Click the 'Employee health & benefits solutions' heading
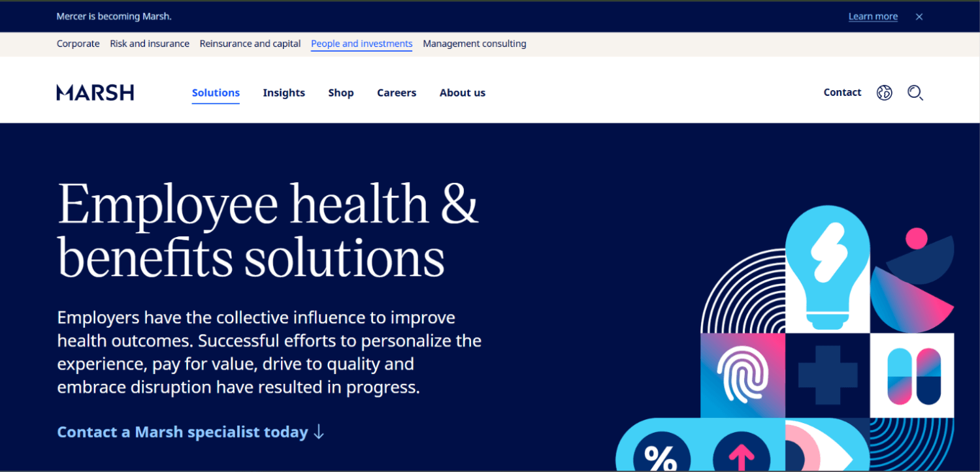 click(x=268, y=230)
